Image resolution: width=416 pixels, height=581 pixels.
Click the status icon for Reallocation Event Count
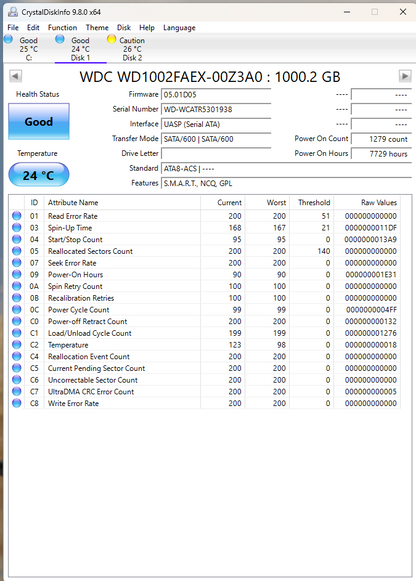coord(17,356)
